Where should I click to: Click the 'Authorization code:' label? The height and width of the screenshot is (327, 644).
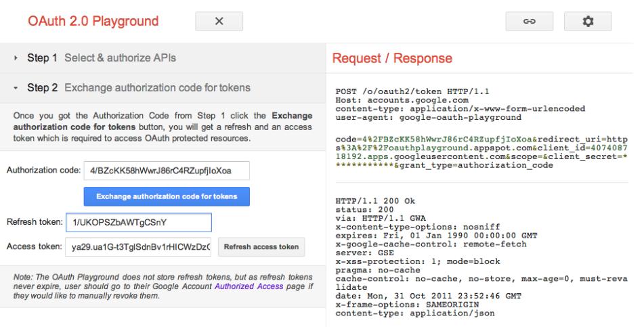tap(43, 170)
